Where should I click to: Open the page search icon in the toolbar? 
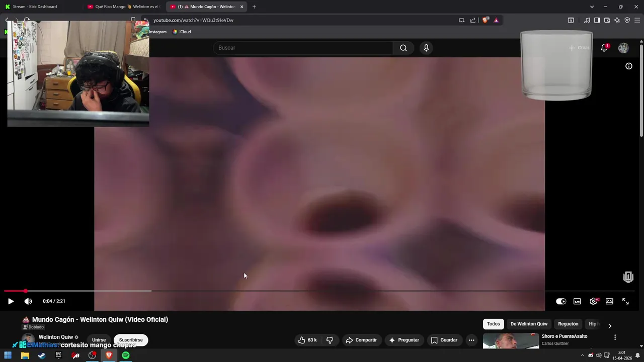pos(571,20)
